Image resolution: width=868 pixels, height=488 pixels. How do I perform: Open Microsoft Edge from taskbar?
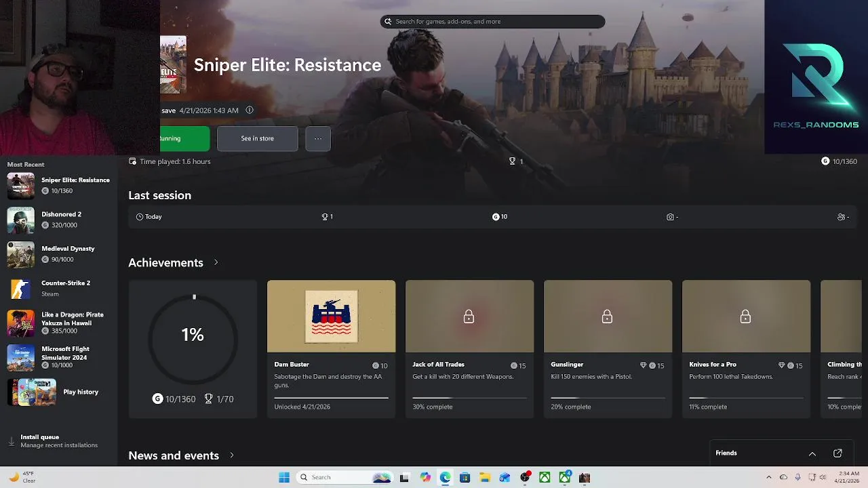point(445,477)
